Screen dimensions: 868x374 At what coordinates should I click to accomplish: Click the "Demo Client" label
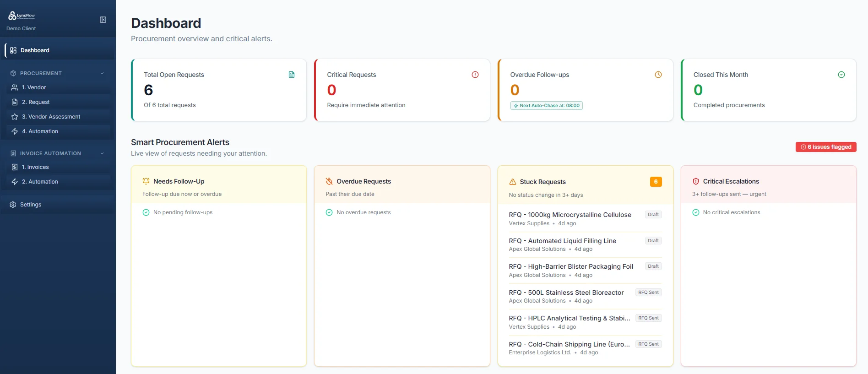tap(21, 28)
